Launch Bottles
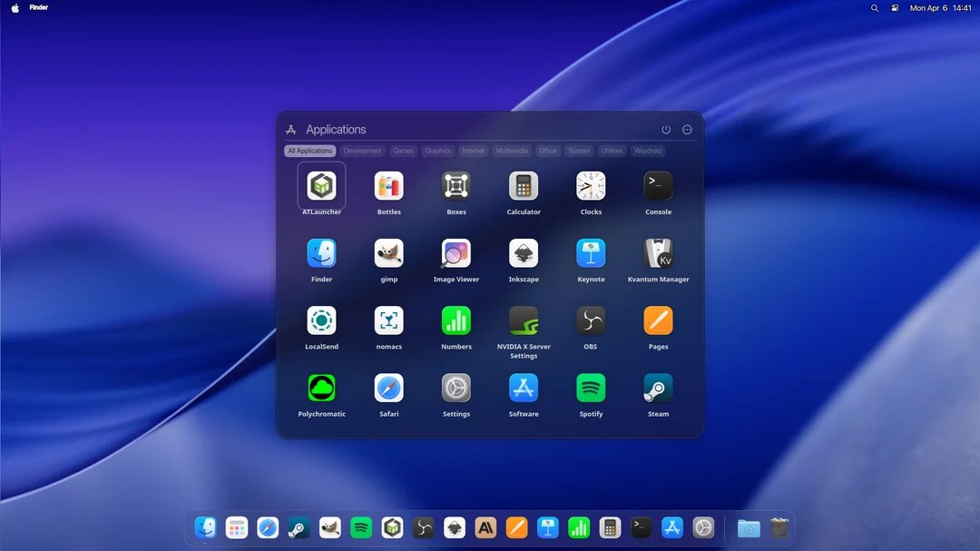Screen dimensions: 980x551 pyautogui.click(x=388, y=187)
